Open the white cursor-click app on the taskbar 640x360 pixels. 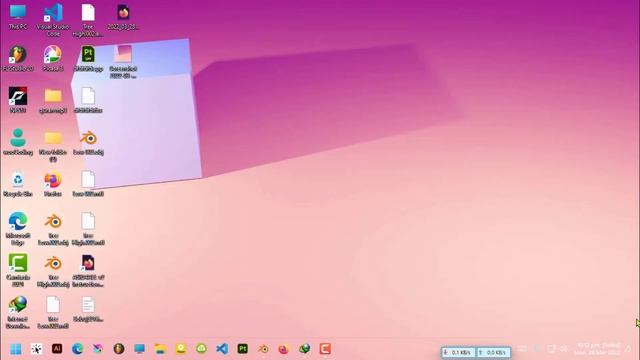[36, 349]
